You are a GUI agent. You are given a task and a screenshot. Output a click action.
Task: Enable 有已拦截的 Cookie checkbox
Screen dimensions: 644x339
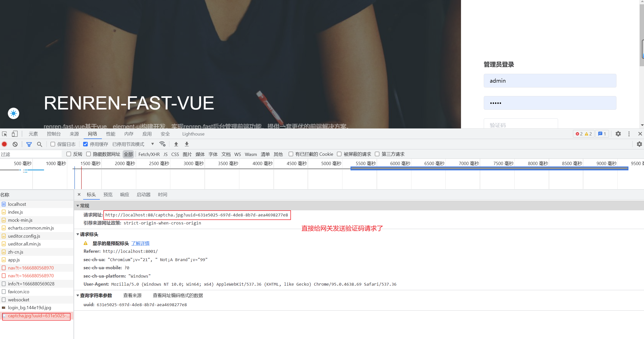pyautogui.click(x=291, y=154)
